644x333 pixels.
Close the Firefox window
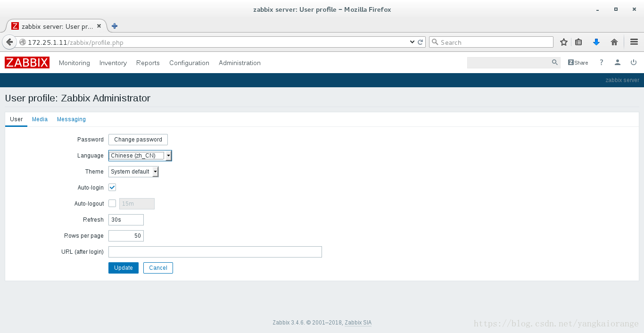click(x=633, y=9)
